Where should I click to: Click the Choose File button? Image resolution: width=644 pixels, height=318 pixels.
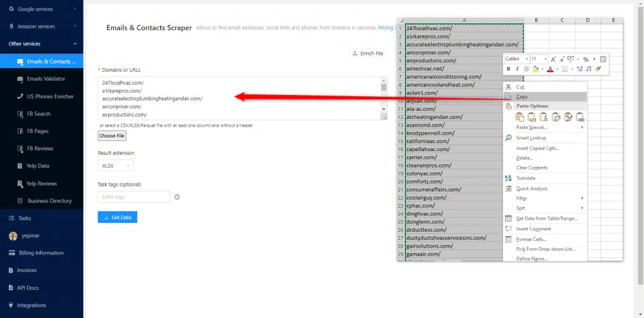(112, 136)
